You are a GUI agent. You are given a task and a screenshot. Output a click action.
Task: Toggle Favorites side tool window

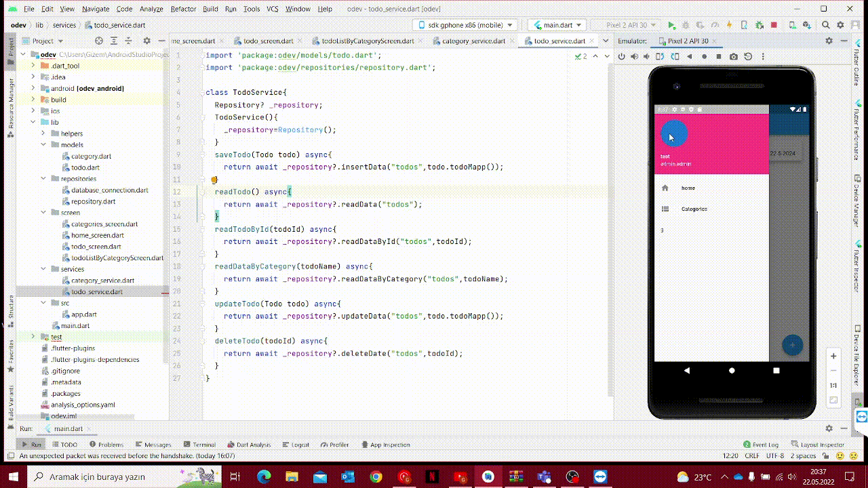(11, 357)
